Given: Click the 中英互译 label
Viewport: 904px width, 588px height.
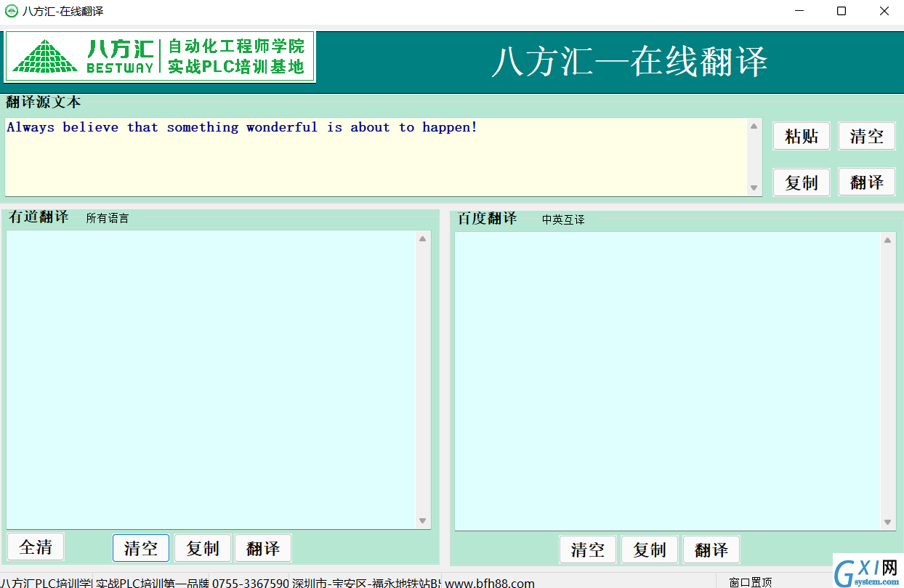Looking at the screenshot, I should (563, 220).
